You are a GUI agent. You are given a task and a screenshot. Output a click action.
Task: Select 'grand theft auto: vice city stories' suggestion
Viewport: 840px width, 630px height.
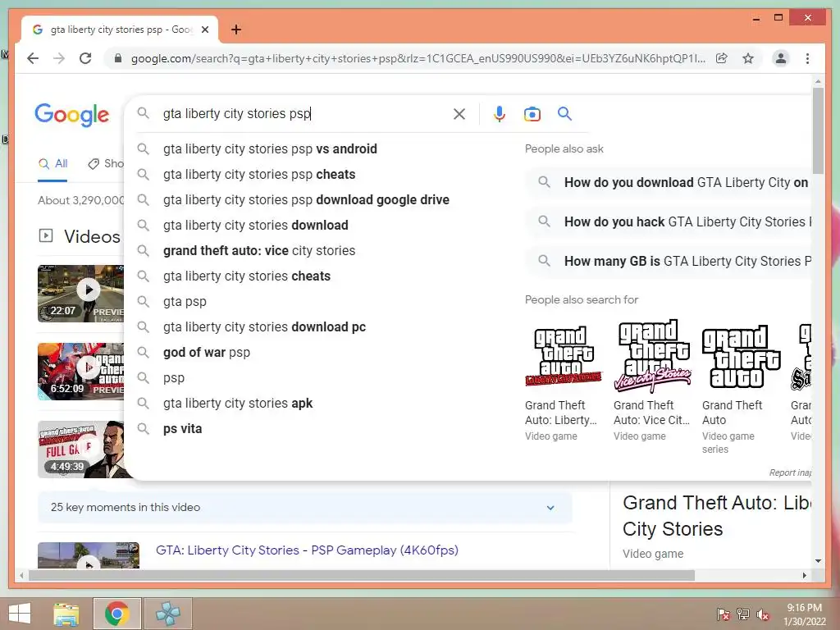coord(259,251)
